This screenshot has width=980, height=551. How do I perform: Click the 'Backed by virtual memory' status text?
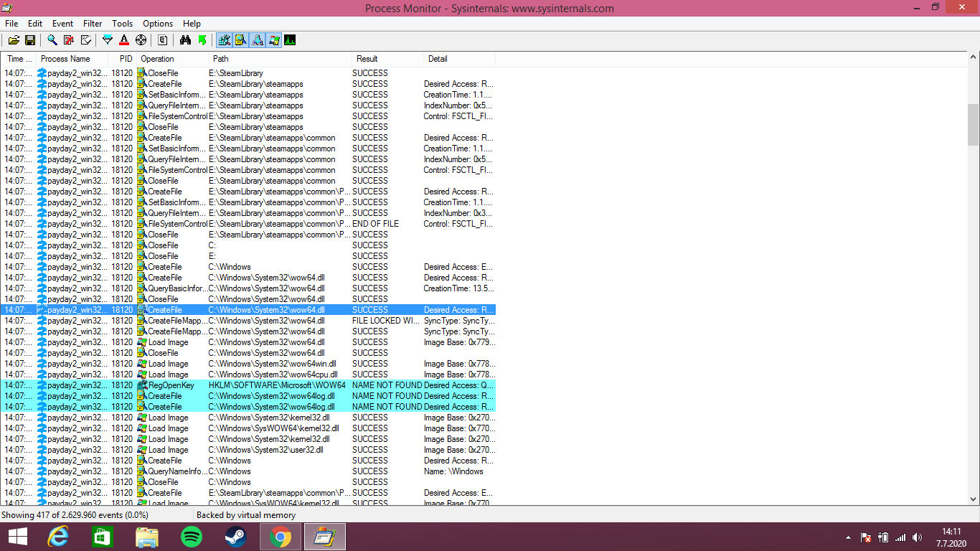[246, 515]
